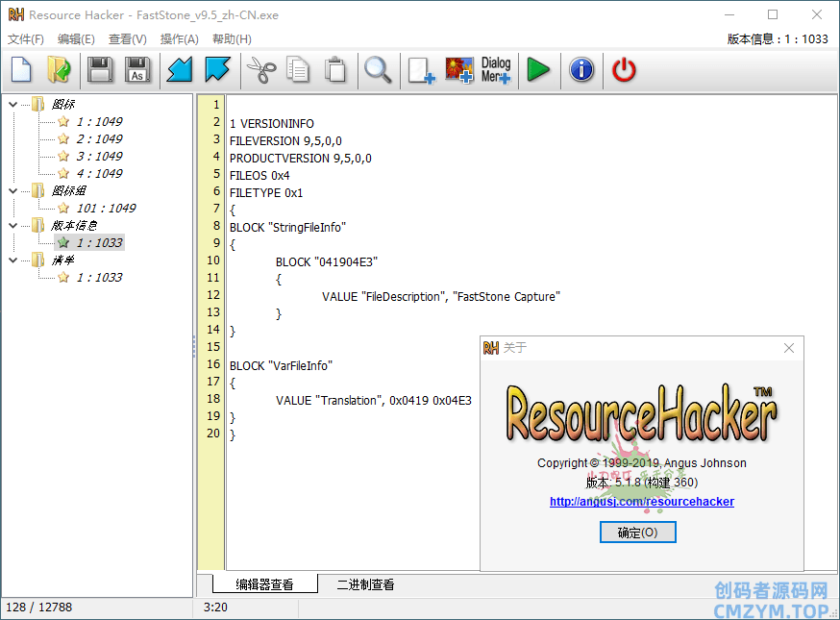840x620 pixels.
Task: Collapse the 清单 tree folder
Action: 12,260
